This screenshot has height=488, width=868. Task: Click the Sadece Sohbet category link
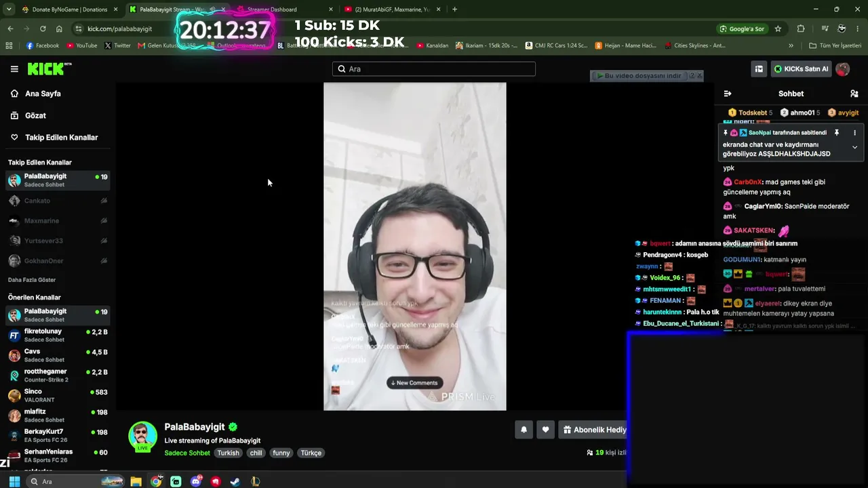187,453
